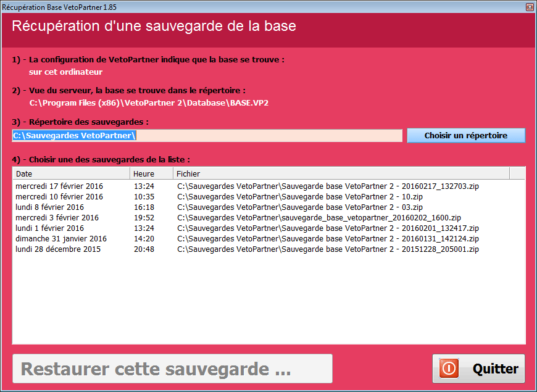This screenshot has width=537, height=392.
Task: Click file sauvegarde_base_vetopartner_20160202_1600.zip
Action: click(319, 217)
